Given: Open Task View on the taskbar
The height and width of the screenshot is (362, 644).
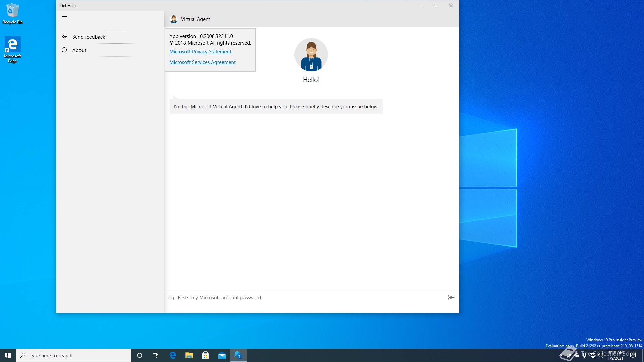Looking at the screenshot, I should pyautogui.click(x=156, y=355).
